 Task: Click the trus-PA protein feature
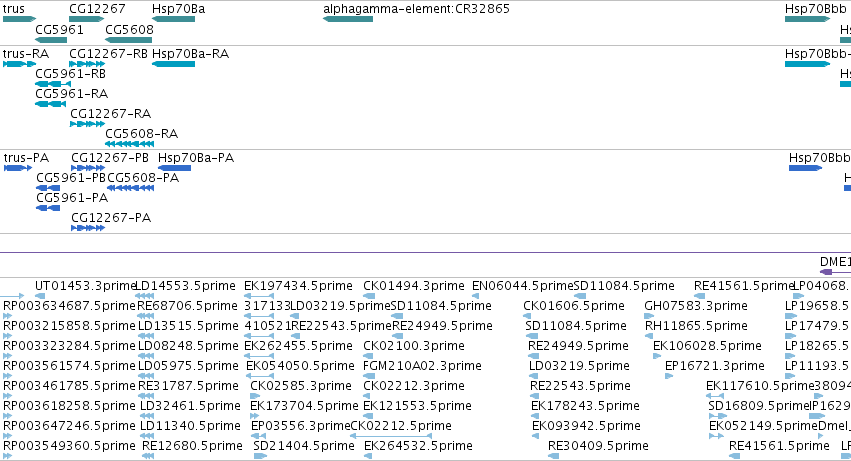tap(18, 168)
